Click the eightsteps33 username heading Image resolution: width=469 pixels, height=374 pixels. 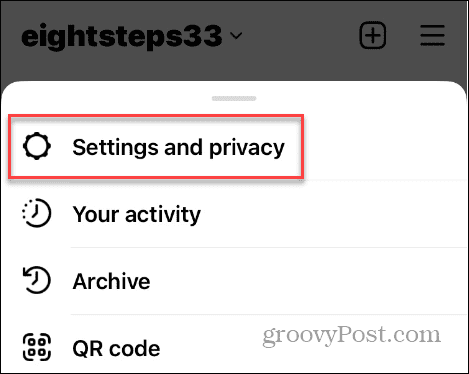point(122,35)
